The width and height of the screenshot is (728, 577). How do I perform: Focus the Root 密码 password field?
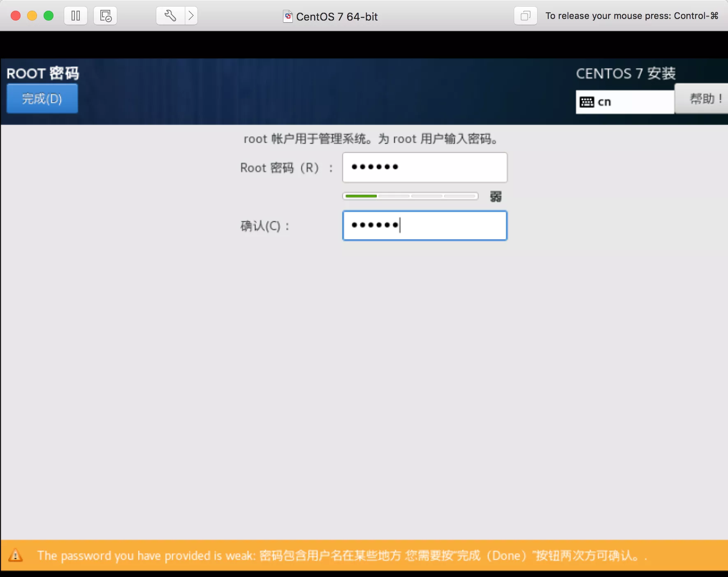tap(425, 167)
